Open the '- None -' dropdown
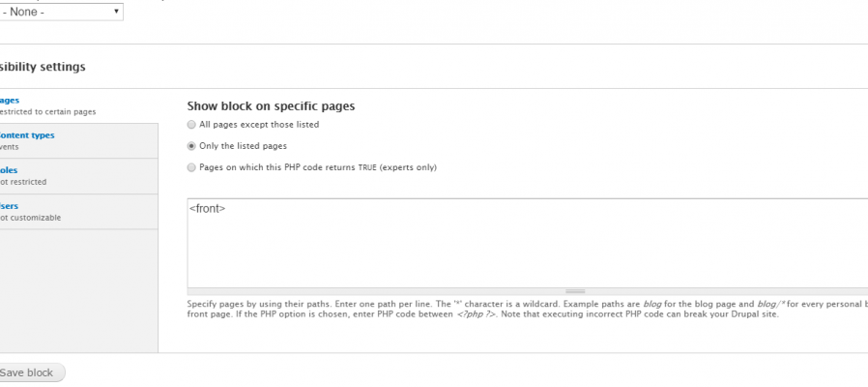 tap(61, 12)
